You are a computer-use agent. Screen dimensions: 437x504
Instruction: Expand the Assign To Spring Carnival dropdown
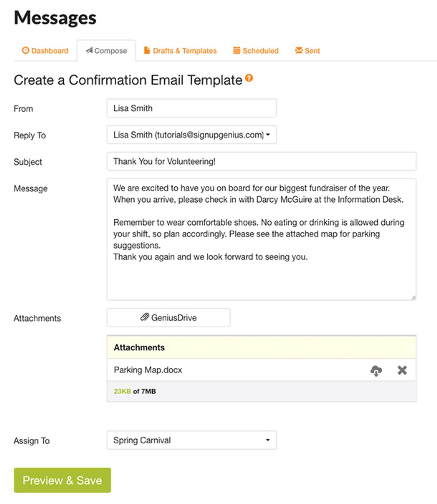point(192,440)
